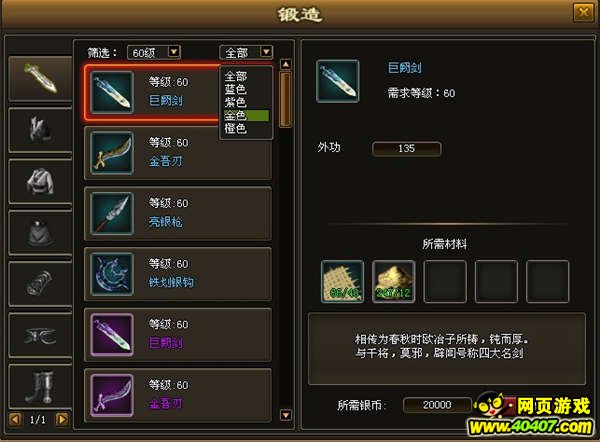
Task: Open the 60级 level filter dropdown
Action: tap(153, 52)
